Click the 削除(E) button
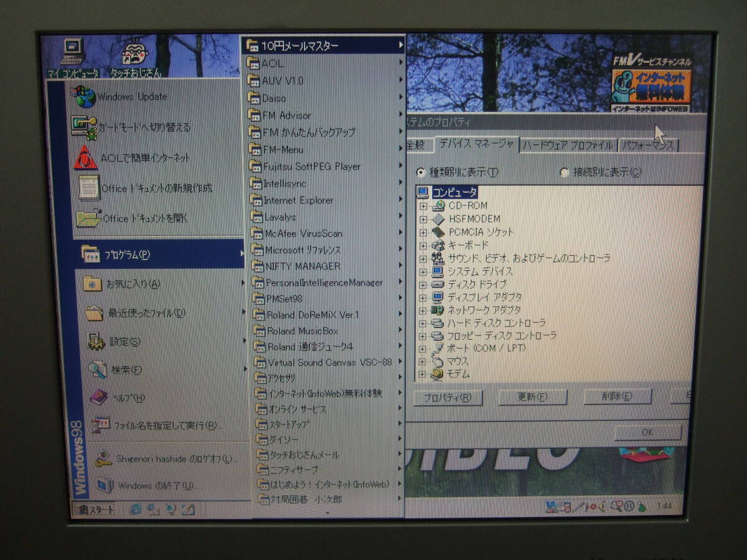Image resolution: width=747 pixels, height=560 pixels. pyautogui.click(x=618, y=396)
